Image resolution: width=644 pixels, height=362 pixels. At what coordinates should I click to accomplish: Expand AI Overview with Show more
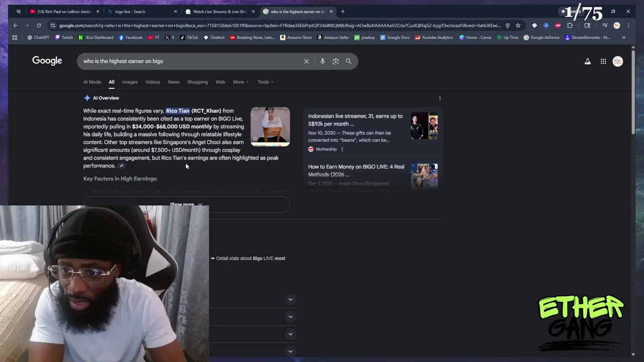tap(186, 205)
